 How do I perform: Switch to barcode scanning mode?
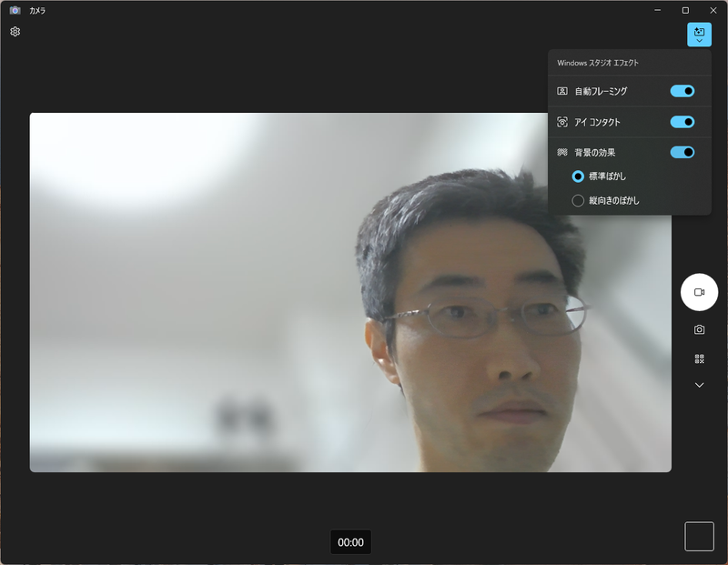(699, 358)
